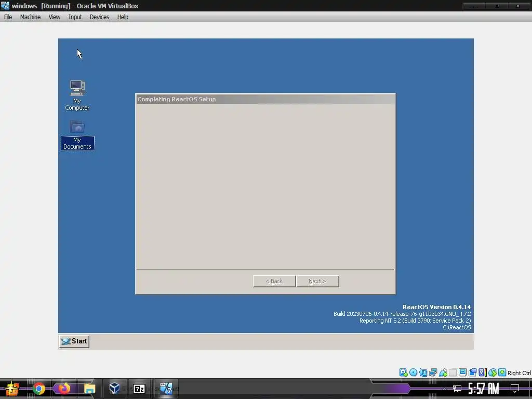Screen dimensions: 532x399
Task: Click the network tray icon
Action: 457,389
